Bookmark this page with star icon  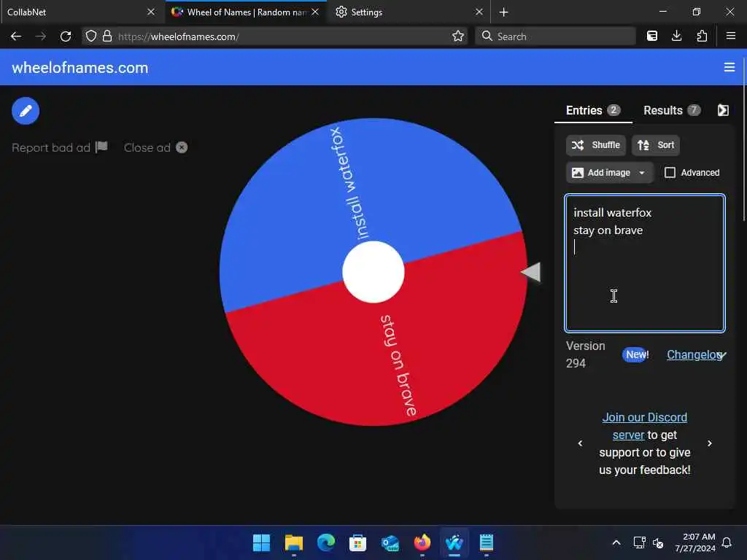(458, 36)
